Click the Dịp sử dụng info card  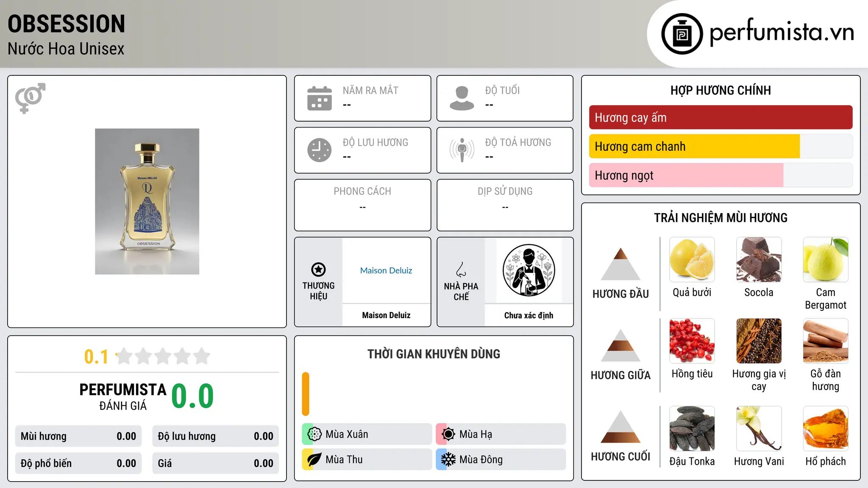505,205
